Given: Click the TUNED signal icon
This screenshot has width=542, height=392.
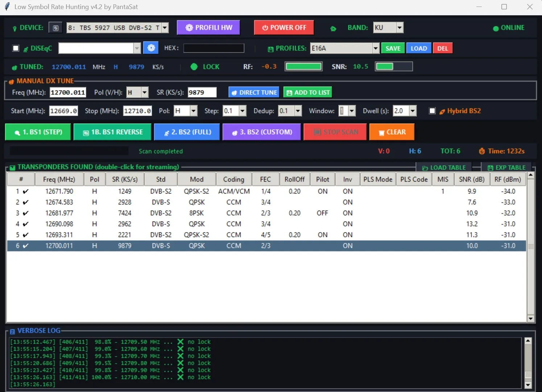Looking at the screenshot, I should 15,67.
